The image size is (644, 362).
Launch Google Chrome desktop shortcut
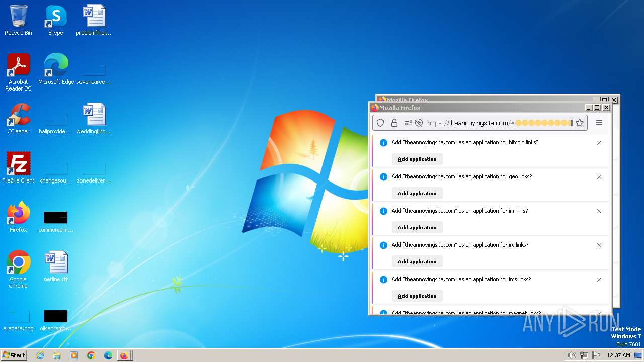point(18,269)
